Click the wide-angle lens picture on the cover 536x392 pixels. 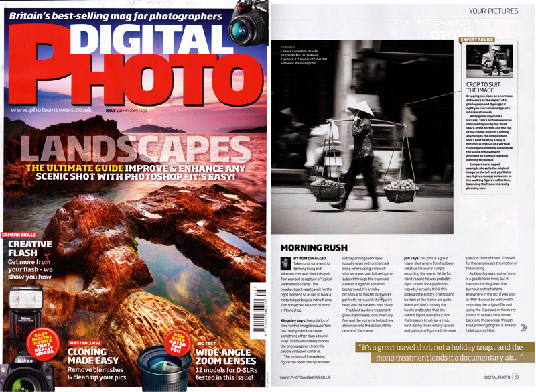point(165,369)
